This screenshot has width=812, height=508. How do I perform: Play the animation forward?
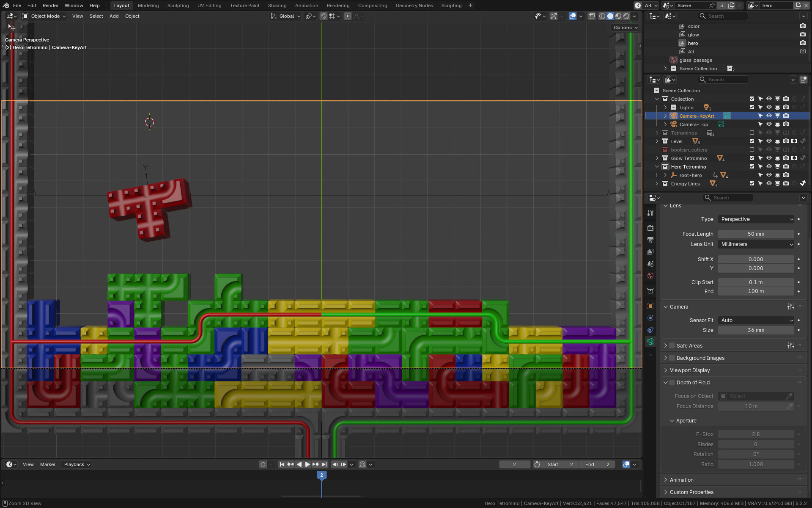click(307, 464)
